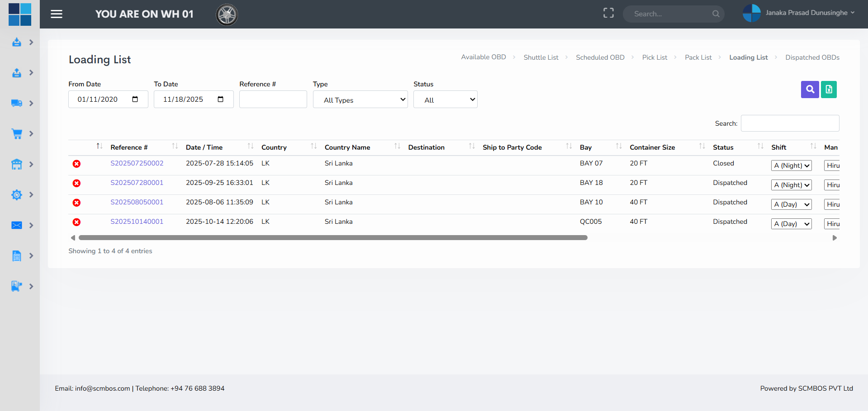Click red delete icon for S202508050001
Screen dimensions: 868x411
click(x=77, y=203)
